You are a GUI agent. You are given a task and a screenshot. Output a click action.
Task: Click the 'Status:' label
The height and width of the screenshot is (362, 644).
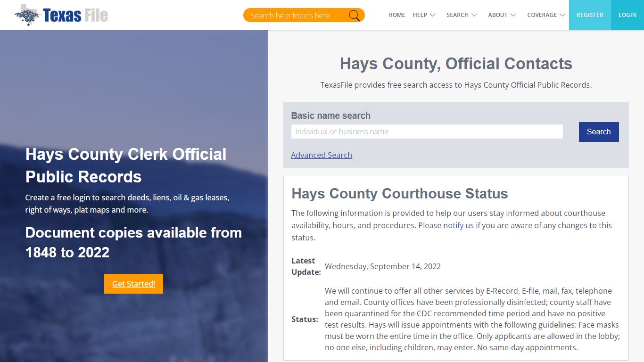click(305, 319)
